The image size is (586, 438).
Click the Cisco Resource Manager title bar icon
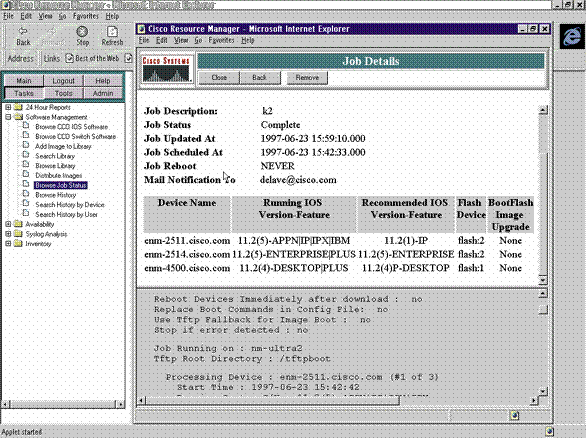tap(141, 29)
